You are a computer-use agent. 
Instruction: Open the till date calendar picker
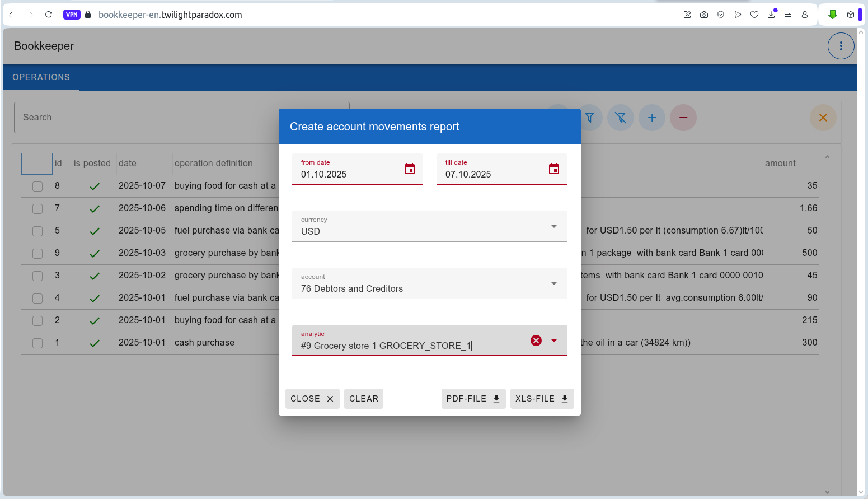[x=553, y=169]
